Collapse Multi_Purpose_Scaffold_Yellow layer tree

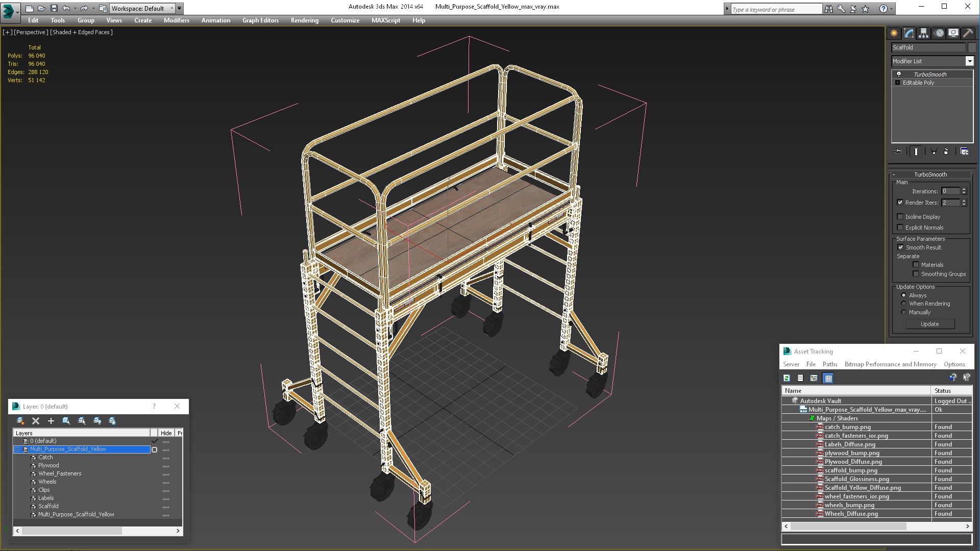(x=17, y=449)
